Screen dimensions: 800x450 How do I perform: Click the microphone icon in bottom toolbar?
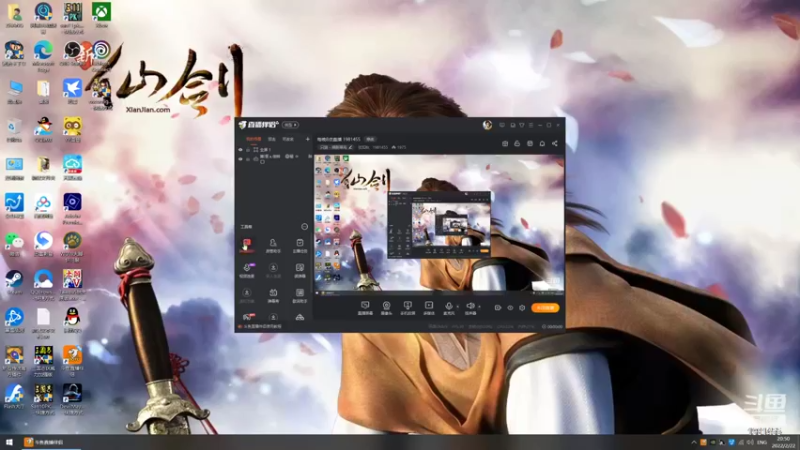[448, 307]
